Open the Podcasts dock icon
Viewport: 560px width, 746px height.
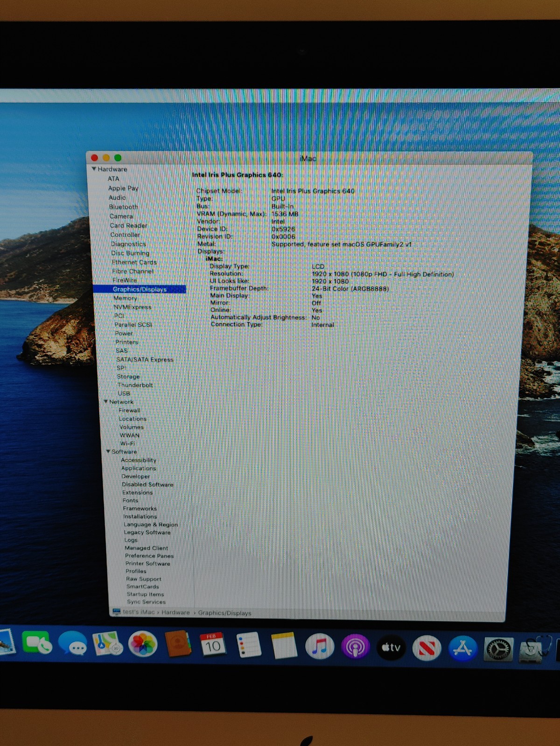click(355, 647)
